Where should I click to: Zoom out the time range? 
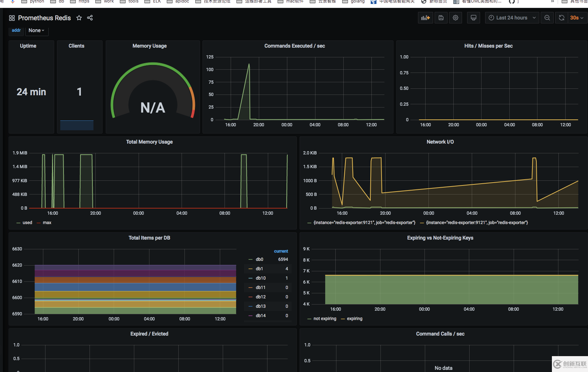pyautogui.click(x=547, y=18)
